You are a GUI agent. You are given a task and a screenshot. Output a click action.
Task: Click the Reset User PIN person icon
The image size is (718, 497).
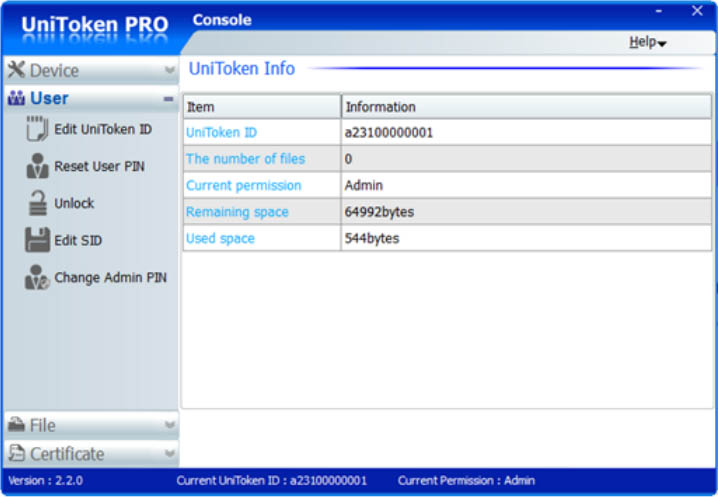coord(37,166)
